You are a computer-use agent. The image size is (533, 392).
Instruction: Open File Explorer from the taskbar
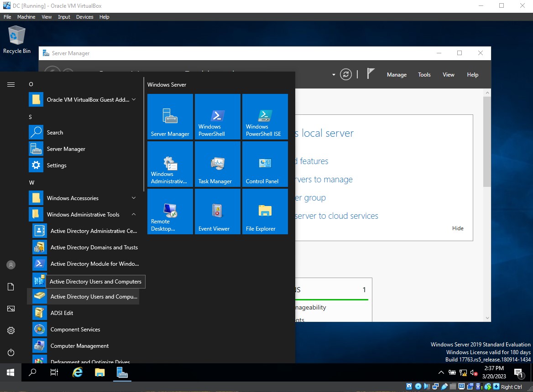(99, 372)
